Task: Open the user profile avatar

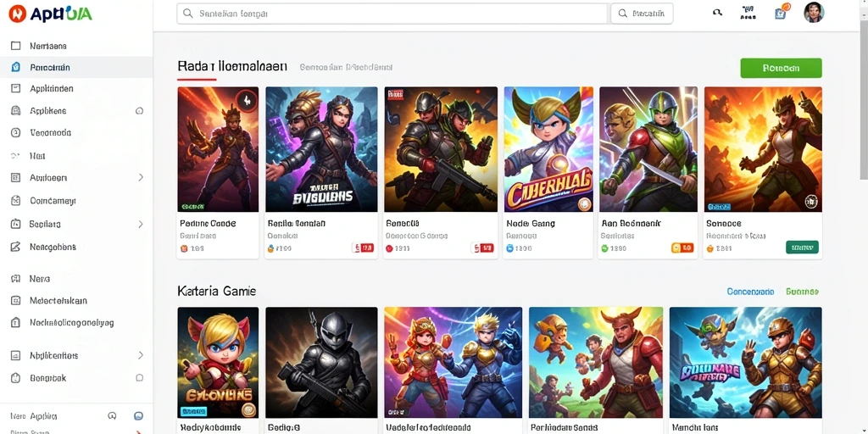Action: 814,12
